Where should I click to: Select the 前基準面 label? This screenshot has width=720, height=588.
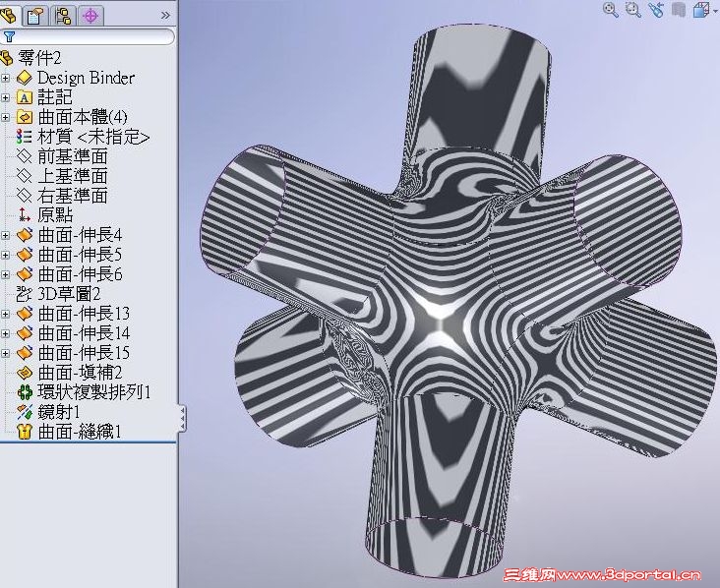[73, 156]
